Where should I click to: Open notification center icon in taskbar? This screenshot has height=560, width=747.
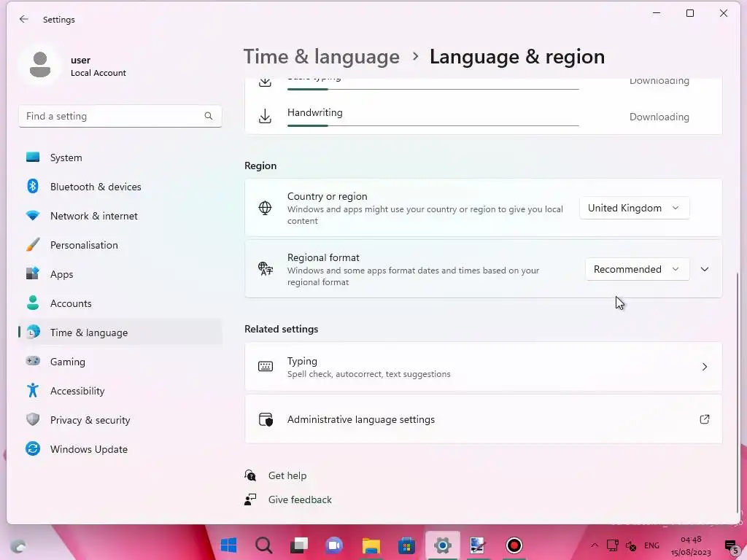[731, 545]
